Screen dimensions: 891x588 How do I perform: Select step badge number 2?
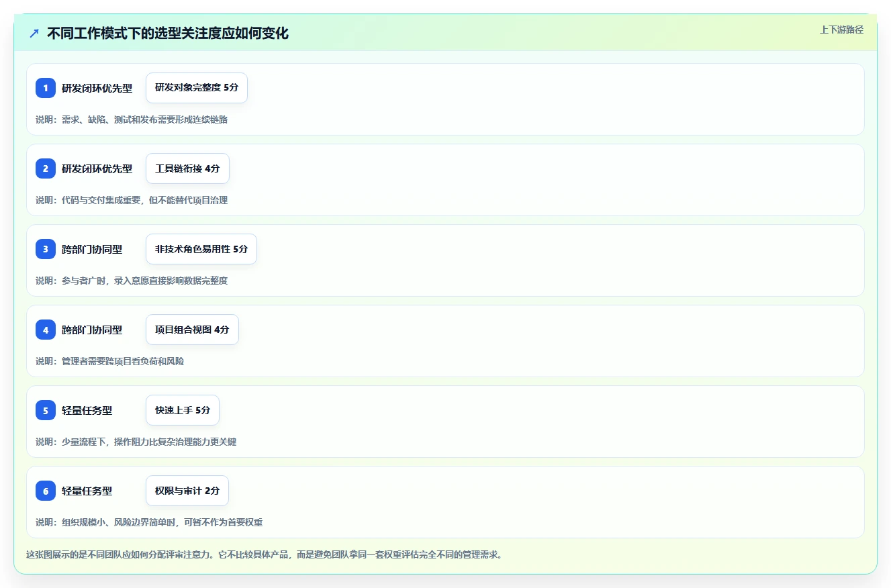(x=46, y=168)
